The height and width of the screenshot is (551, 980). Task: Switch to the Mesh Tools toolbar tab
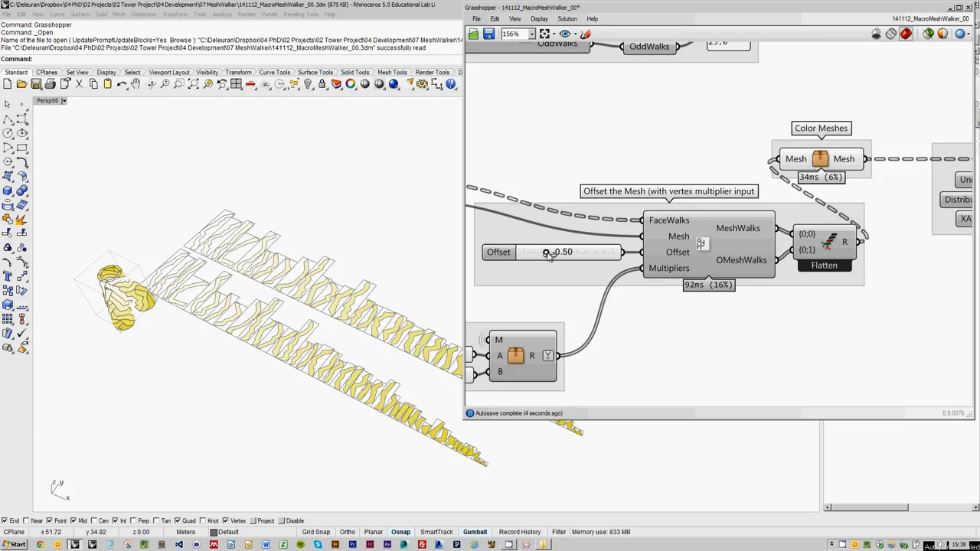(x=391, y=73)
